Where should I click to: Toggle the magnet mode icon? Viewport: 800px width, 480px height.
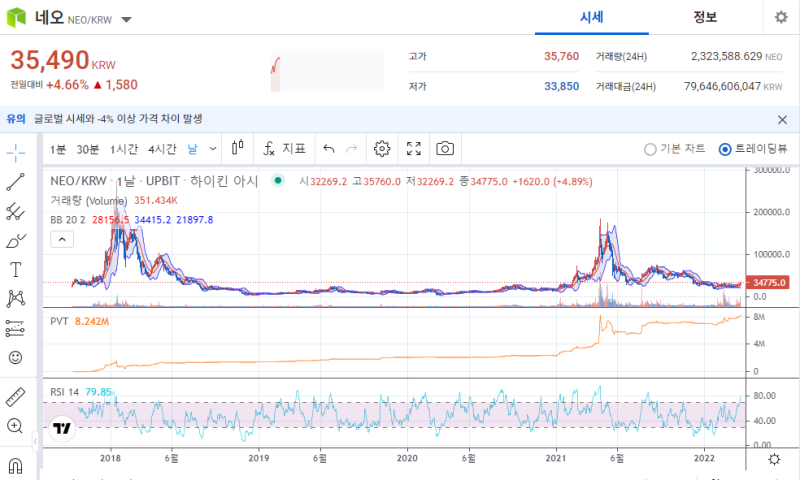pos(15,466)
